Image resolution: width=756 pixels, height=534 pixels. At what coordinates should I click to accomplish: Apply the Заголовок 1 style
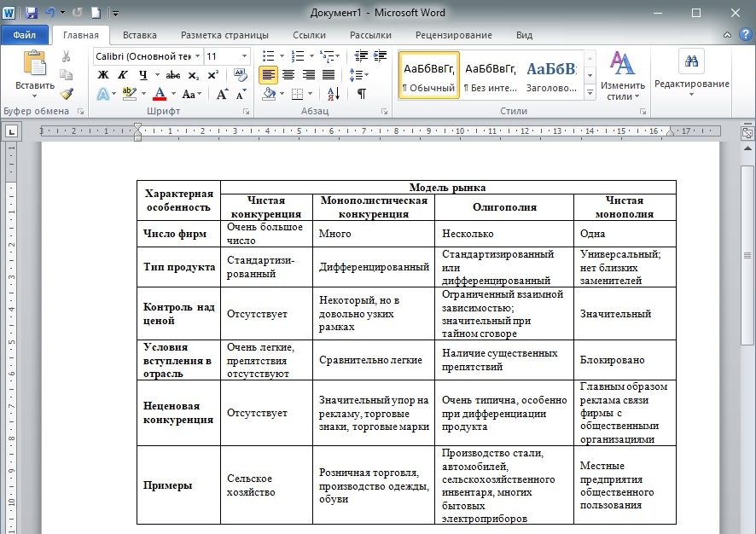[551, 76]
